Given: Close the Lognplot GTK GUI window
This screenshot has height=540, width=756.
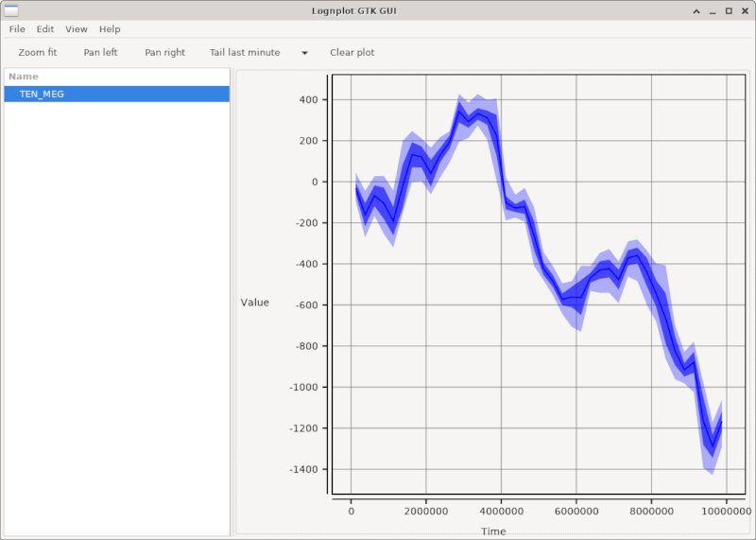Looking at the screenshot, I should pyautogui.click(x=745, y=11).
